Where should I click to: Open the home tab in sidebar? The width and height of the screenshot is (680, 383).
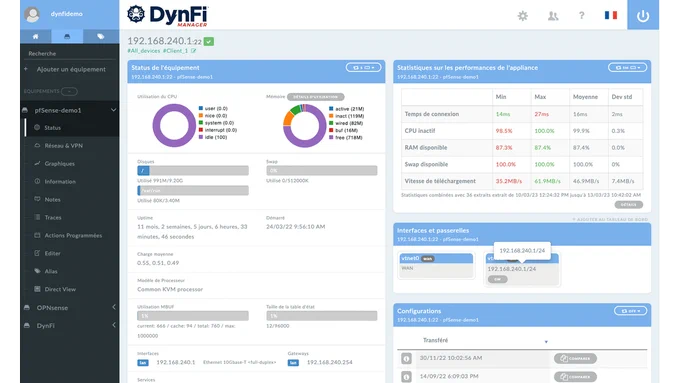click(36, 36)
